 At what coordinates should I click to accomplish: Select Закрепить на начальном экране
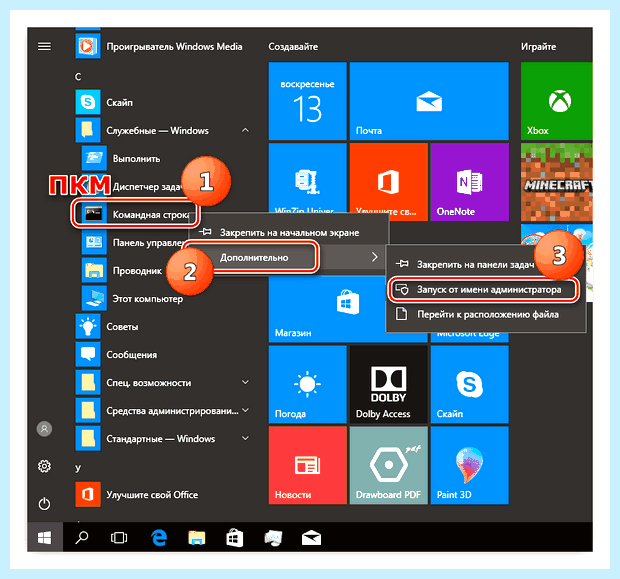point(289,232)
